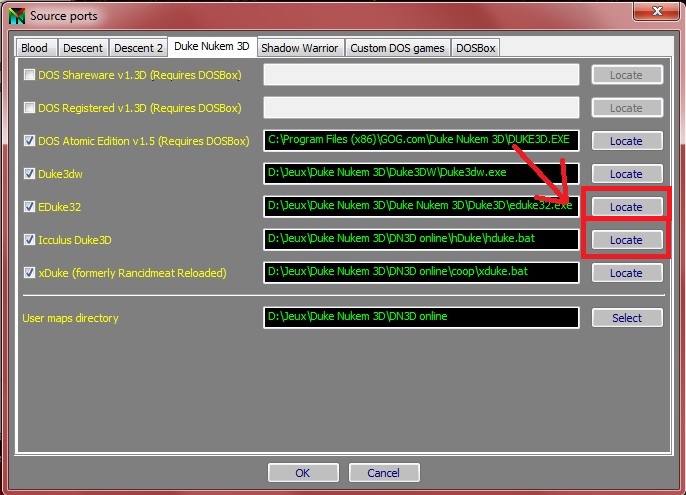This screenshot has height=495, width=686.
Task: Close the Source ports dialog
Action: click(656, 11)
